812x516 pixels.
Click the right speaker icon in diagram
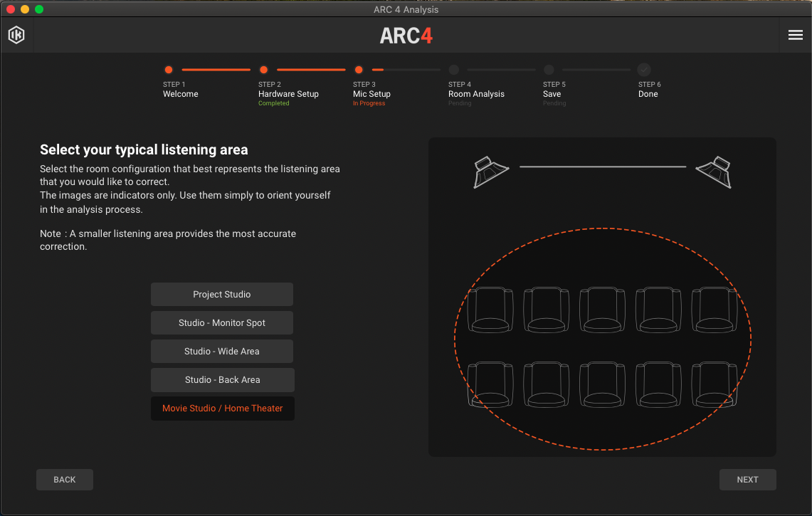click(x=714, y=172)
